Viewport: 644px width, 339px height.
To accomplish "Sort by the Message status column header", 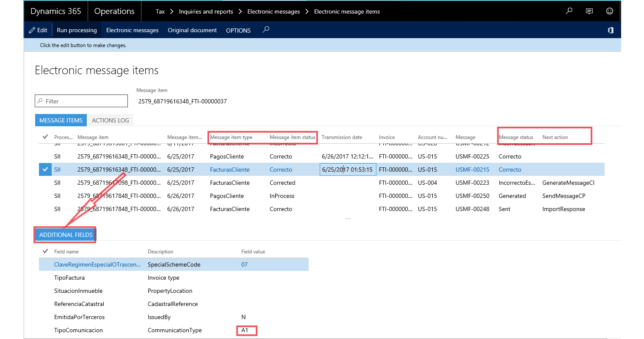I will click(516, 137).
